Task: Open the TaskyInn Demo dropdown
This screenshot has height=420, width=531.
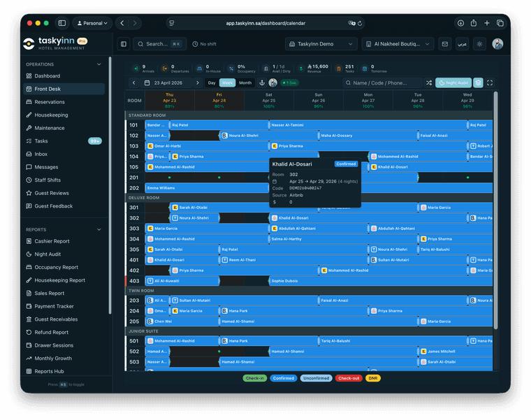Action: pos(321,44)
